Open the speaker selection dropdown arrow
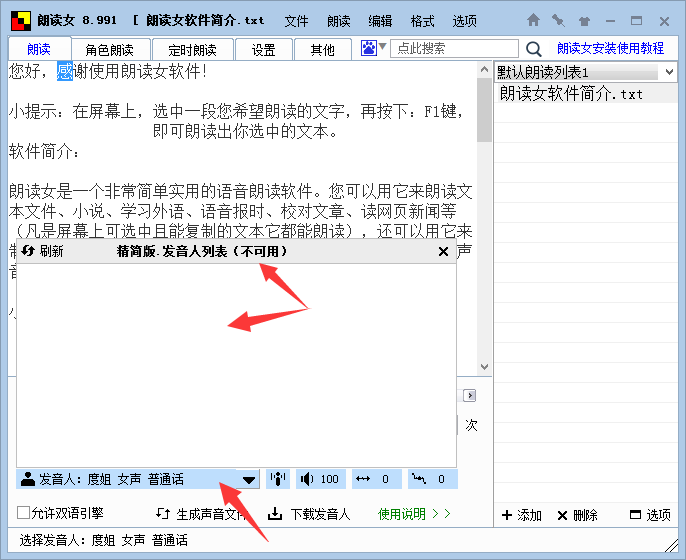Screen dimensions: 686x560 tap(249, 480)
